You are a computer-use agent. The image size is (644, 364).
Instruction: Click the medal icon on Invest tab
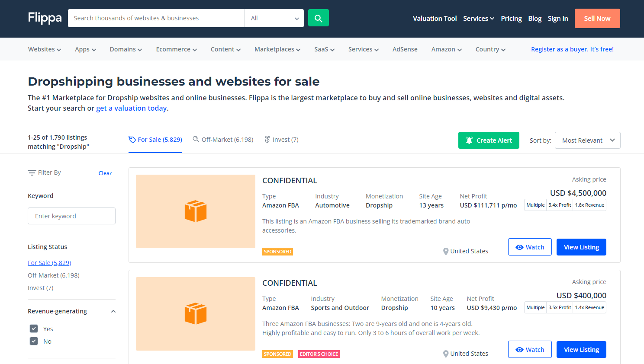coord(267,139)
